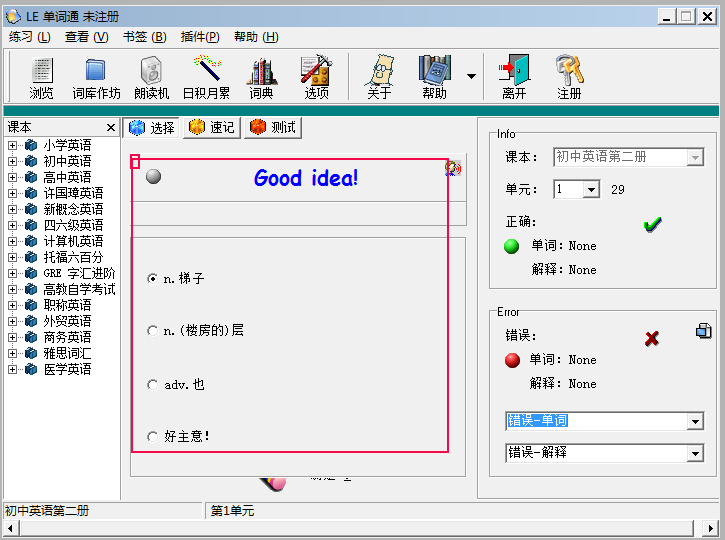Screen dimensions: 725x540
Task: Select answer n. 梯子
Action: pyautogui.click(x=176, y=278)
